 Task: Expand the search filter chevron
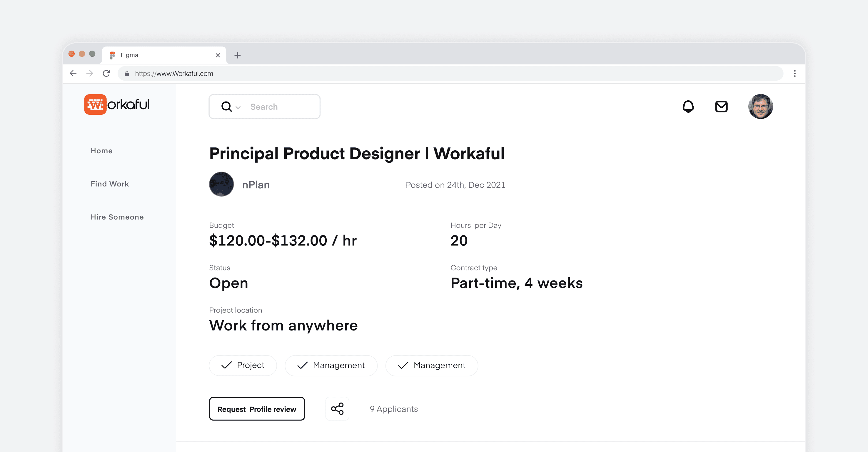click(238, 108)
